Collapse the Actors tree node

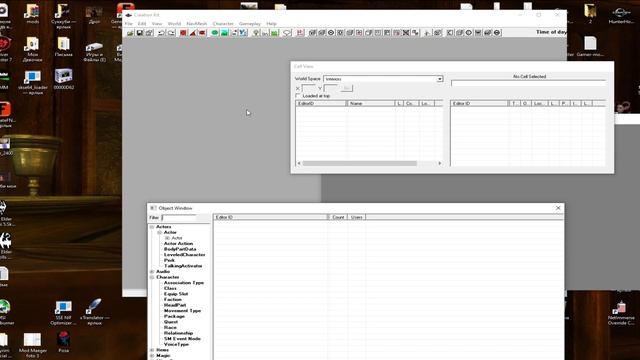(152, 227)
